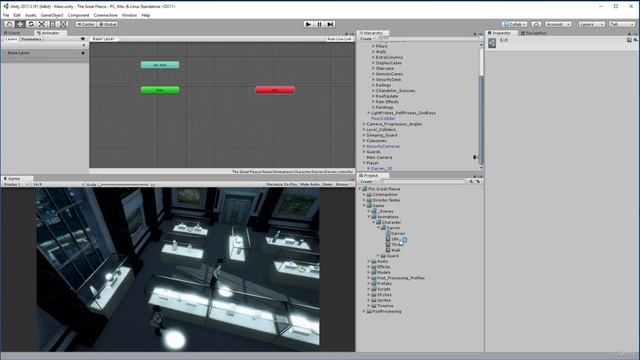Toggle Auto Live Link in Animator
This screenshot has width=640, height=360.
point(339,39)
